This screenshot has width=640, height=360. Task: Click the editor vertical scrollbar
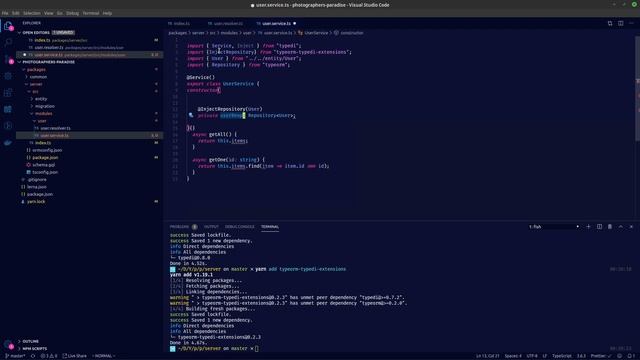click(637, 89)
